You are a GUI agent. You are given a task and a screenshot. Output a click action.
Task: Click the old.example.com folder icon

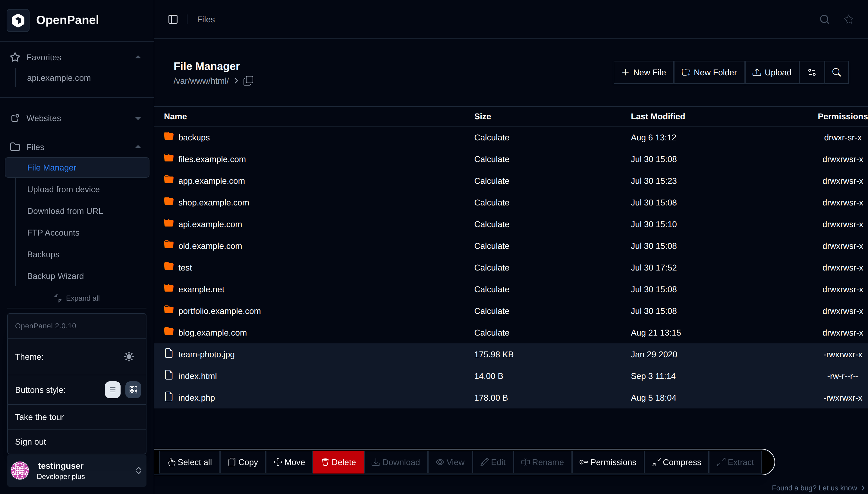coord(169,245)
